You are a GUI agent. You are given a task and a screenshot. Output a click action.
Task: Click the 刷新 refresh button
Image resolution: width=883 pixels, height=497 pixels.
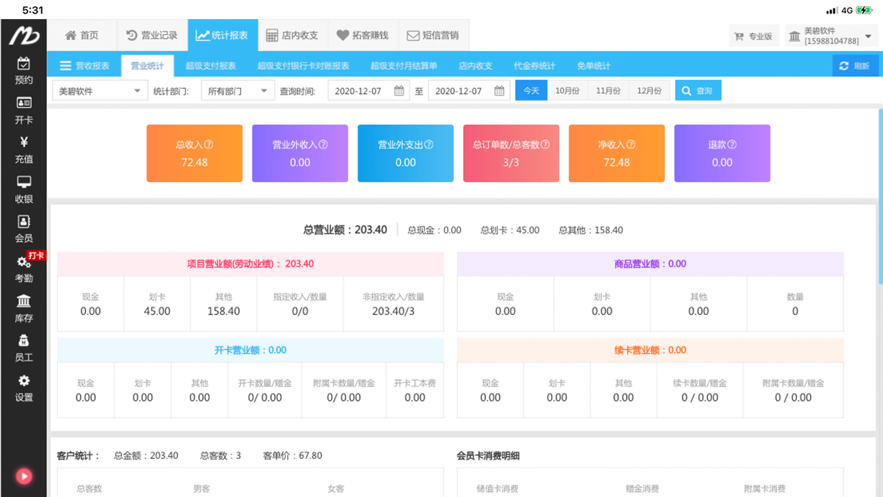(855, 66)
